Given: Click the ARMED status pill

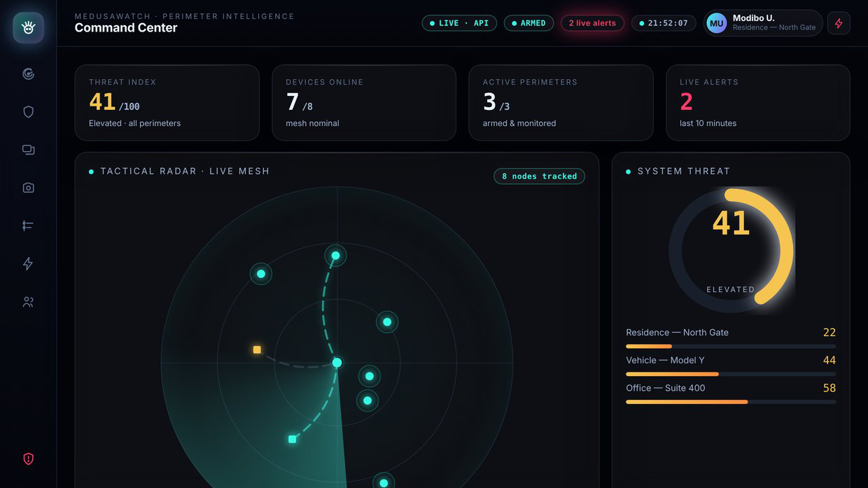Looking at the screenshot, I should coord(528,23).
